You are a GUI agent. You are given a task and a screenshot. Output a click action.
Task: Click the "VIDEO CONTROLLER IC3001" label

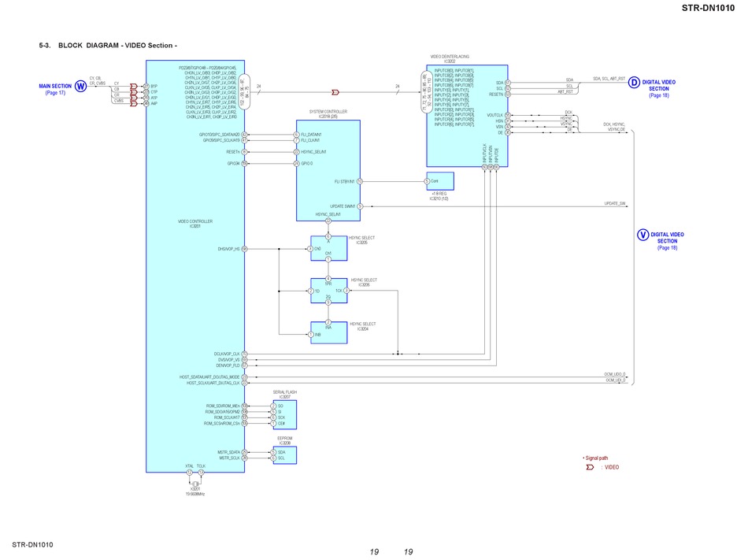click(x=195, y=224)
